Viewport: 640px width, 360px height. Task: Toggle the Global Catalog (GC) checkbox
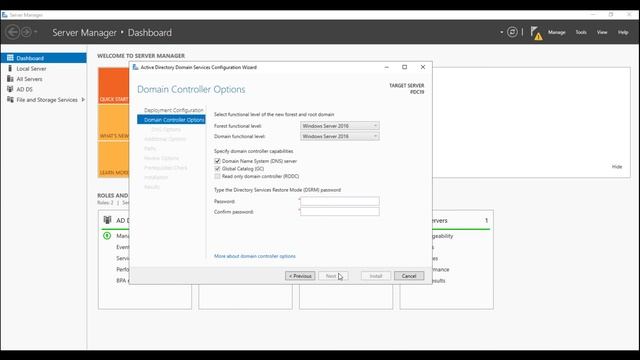point(217,169)
